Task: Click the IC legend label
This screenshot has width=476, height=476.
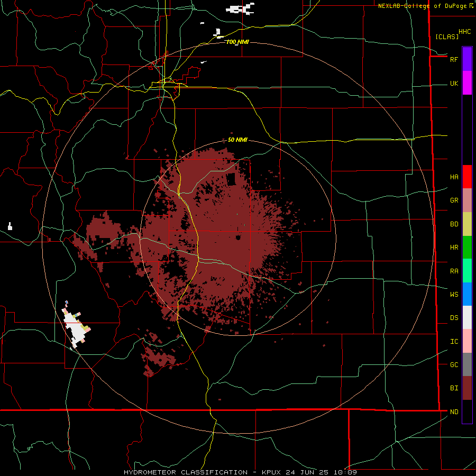Action: [x=454, y=342]
